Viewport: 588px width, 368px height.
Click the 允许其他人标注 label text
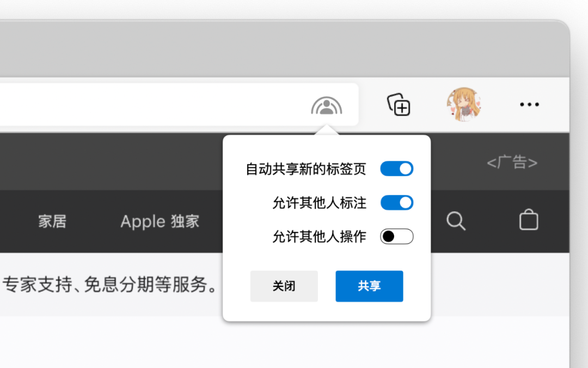point(319,203)
